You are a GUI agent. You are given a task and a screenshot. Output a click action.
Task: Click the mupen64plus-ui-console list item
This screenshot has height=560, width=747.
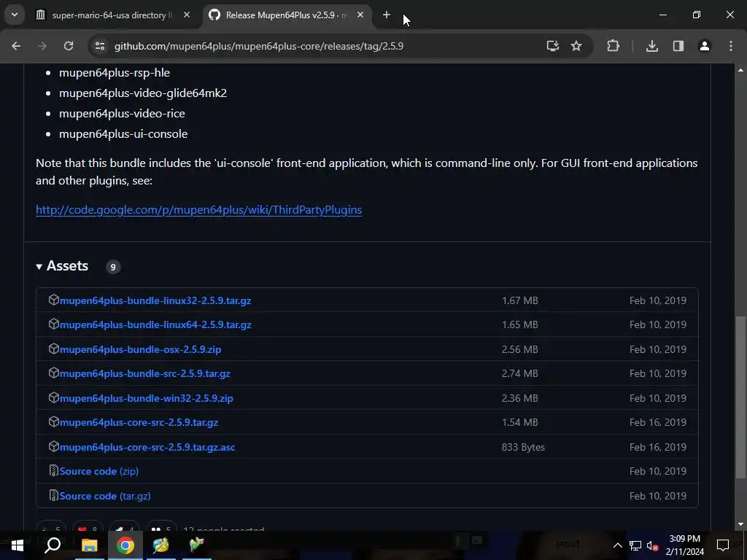coord(123,134)
